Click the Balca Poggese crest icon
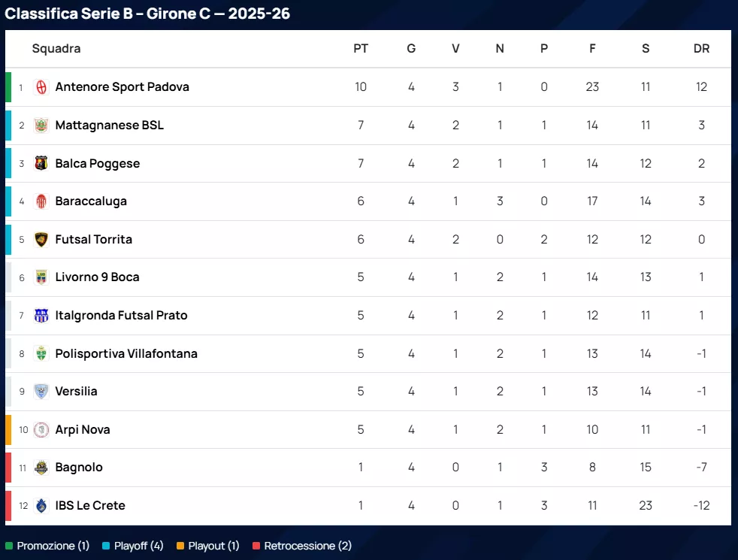738x560 pixels. 41,163
